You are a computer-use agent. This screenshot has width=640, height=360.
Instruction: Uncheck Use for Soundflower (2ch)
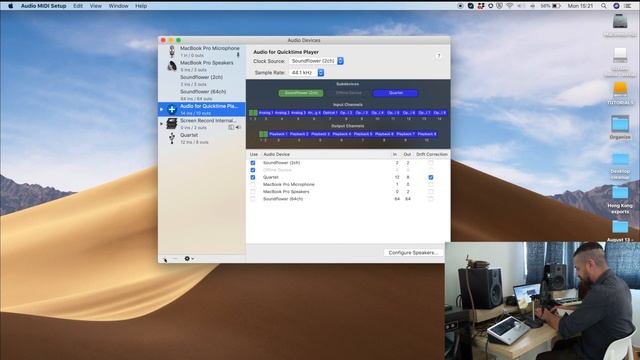(253, 163)
